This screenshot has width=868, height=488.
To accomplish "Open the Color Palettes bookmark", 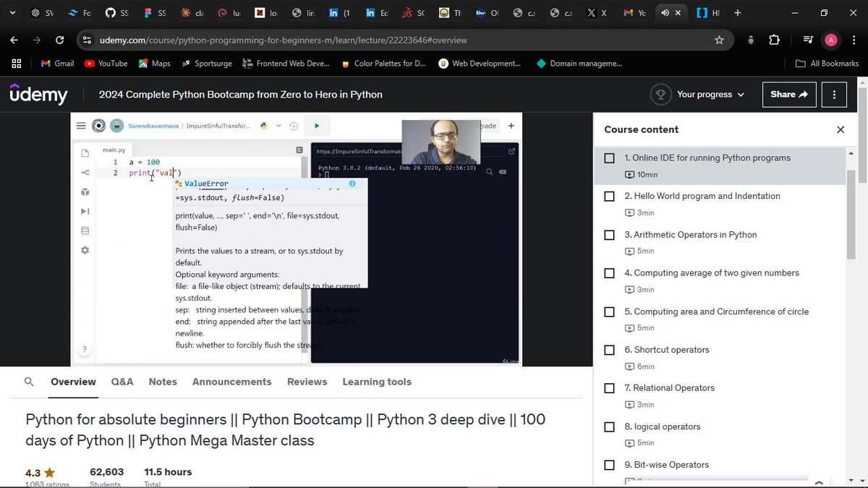I will (383, 63).
